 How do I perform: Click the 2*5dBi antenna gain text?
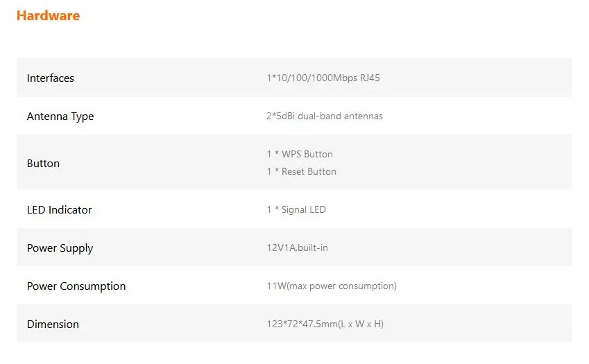click(x=281, y=116)
